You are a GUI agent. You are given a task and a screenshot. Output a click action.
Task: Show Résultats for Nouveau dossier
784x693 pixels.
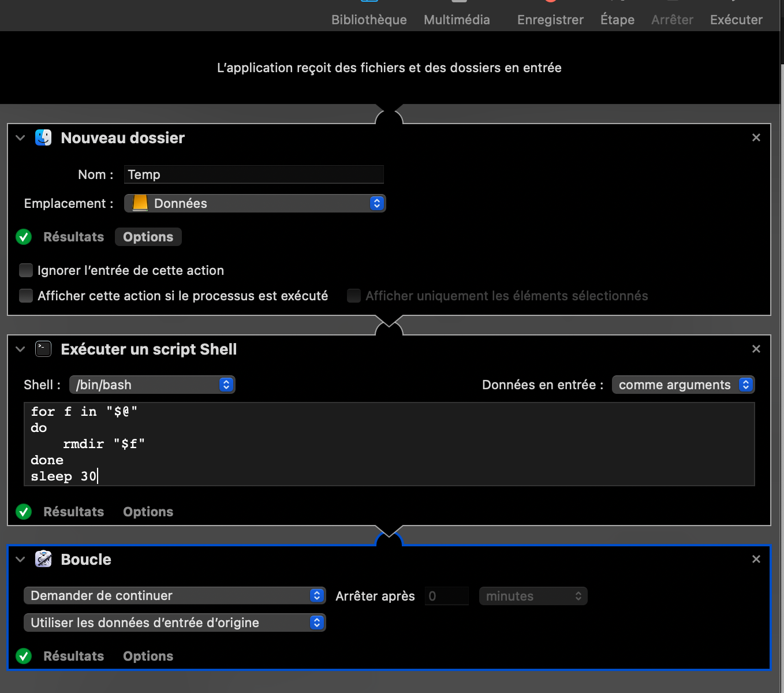click(74, 237)
